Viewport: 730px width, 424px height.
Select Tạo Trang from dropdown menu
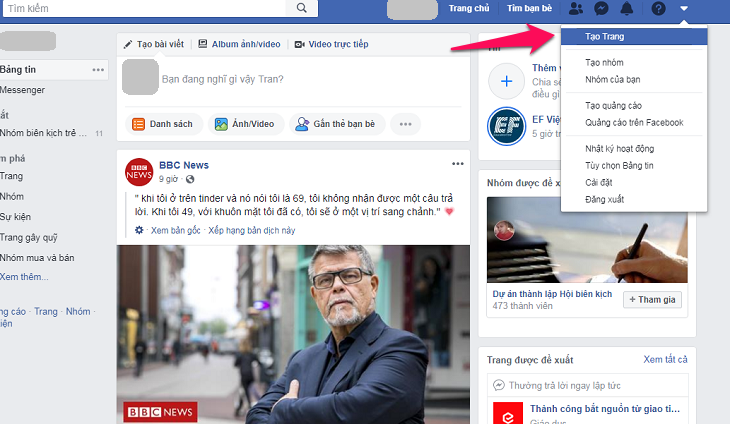pos(606,36)
